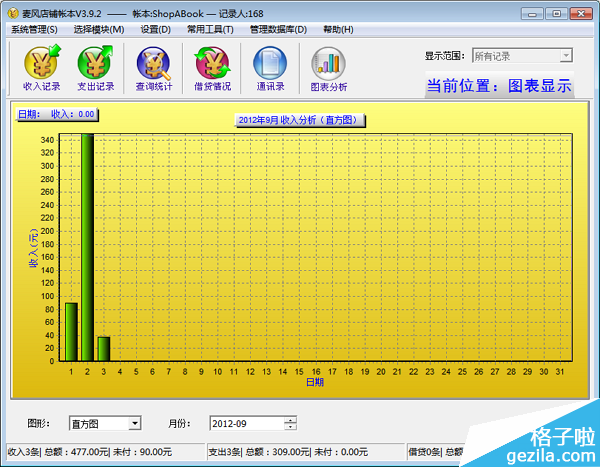Click the 月份 2012-09 month field
The image size is (600, 467).
pyautogui.click(x=245, y=424)
